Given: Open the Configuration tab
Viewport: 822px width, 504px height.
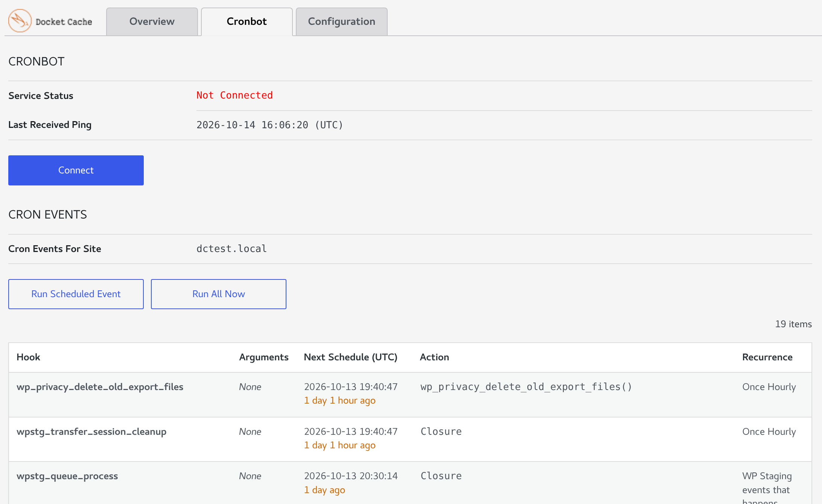Looking at the screenshot, I should point(342,21).
